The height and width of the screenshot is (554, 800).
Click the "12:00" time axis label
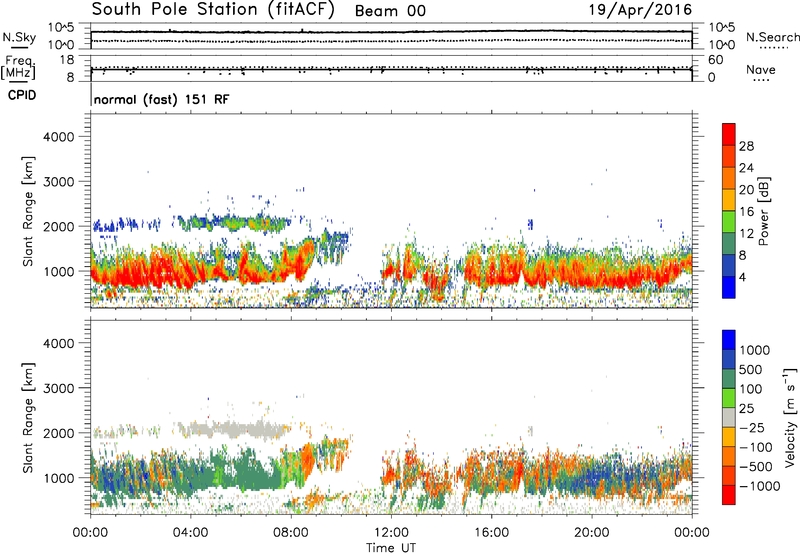click(x=391, y=533)
